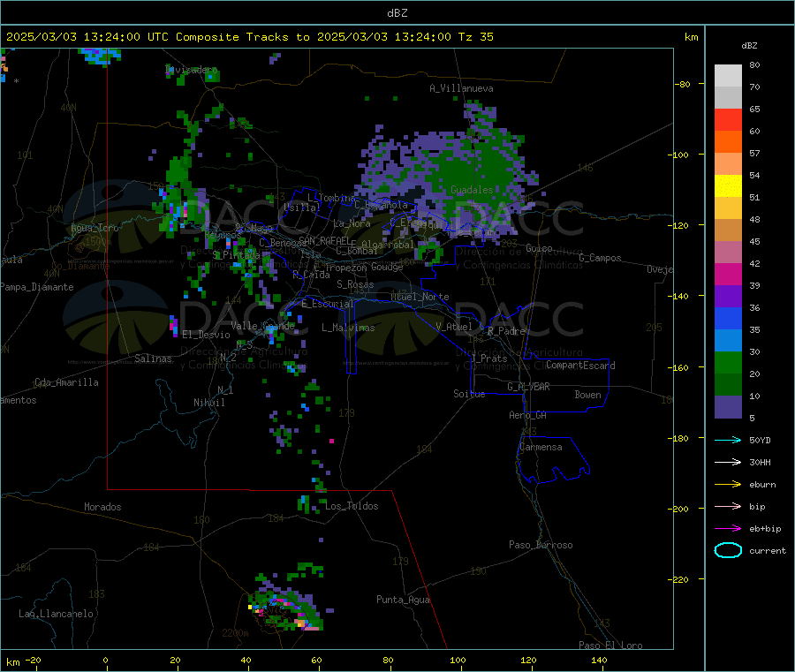Click the gray 70 dBZ color swatch
Image resolution: width=795 pixels, height=672 pixels.
(728, 98)
